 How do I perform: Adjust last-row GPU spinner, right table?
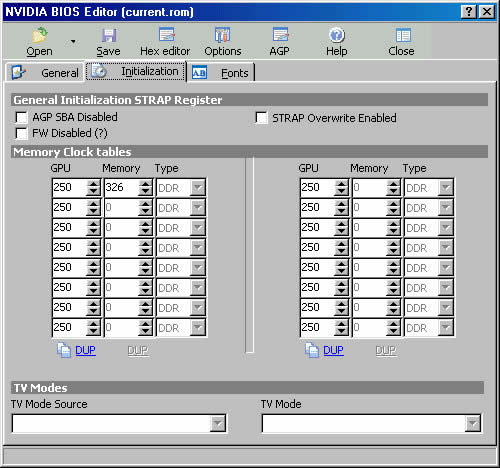tap(341, 328)
